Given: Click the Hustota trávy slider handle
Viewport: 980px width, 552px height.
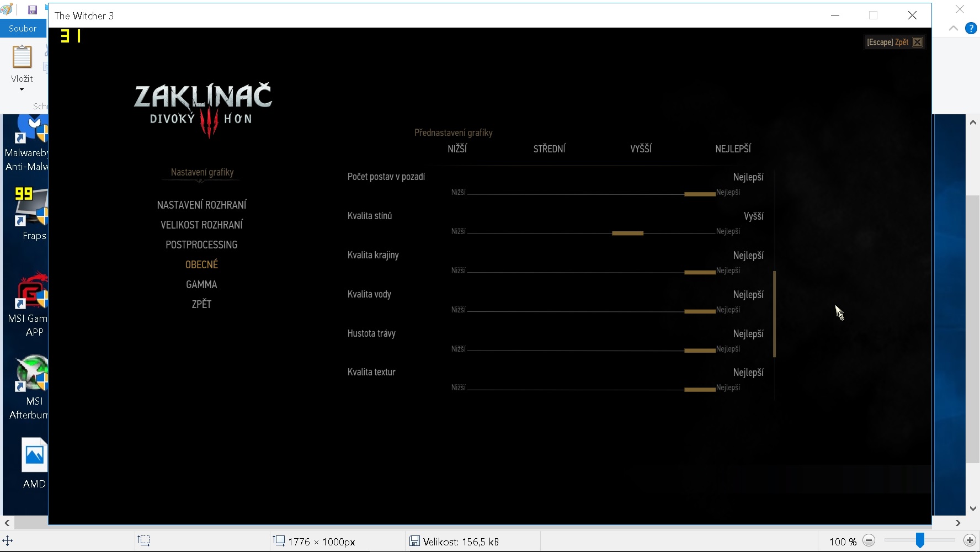Looking at the screenshot, I should coord(700,351).
